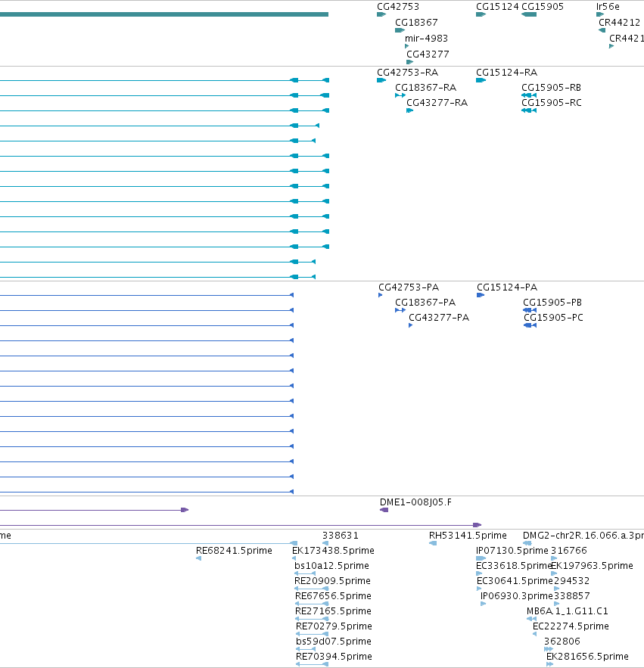The height and width of the screenshot is (668, 644).
Task: Select the CG18367 gene label
Action: (x=416, y=23)
